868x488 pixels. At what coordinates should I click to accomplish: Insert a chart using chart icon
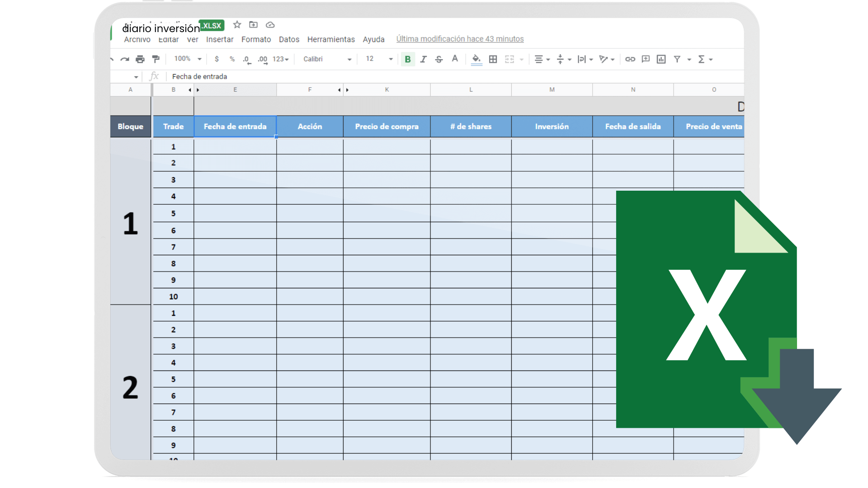point(661,59)
